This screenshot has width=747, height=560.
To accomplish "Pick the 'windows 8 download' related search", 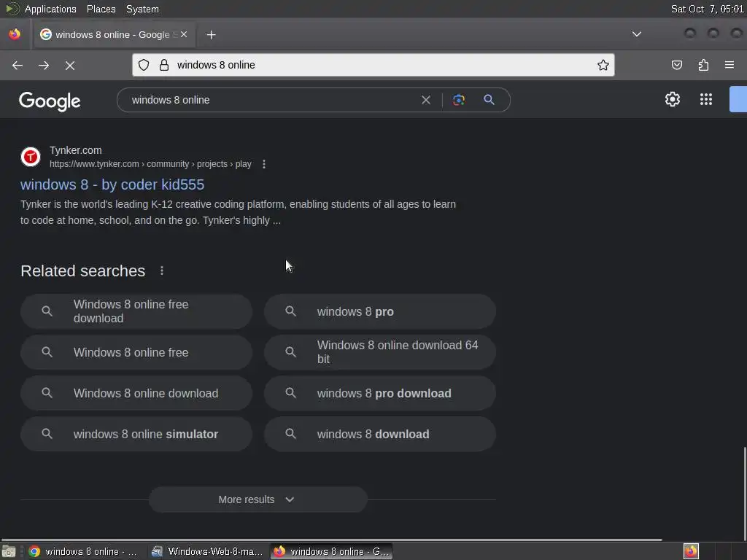I will (x=380, y=435).
